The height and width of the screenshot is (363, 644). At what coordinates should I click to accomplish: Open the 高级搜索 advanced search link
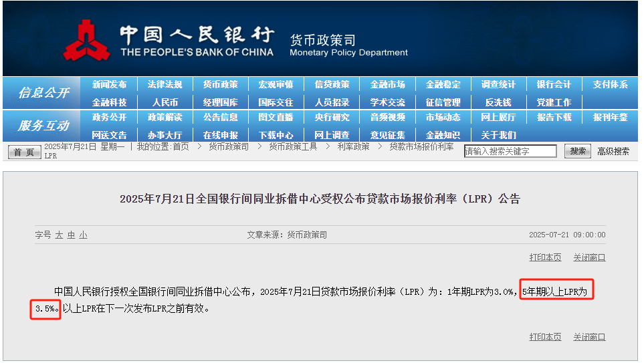pos(613,152)
